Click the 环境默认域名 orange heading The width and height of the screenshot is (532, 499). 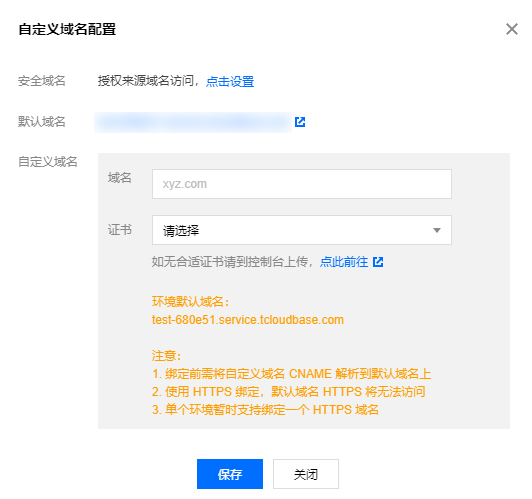click(x=191, y=302)
